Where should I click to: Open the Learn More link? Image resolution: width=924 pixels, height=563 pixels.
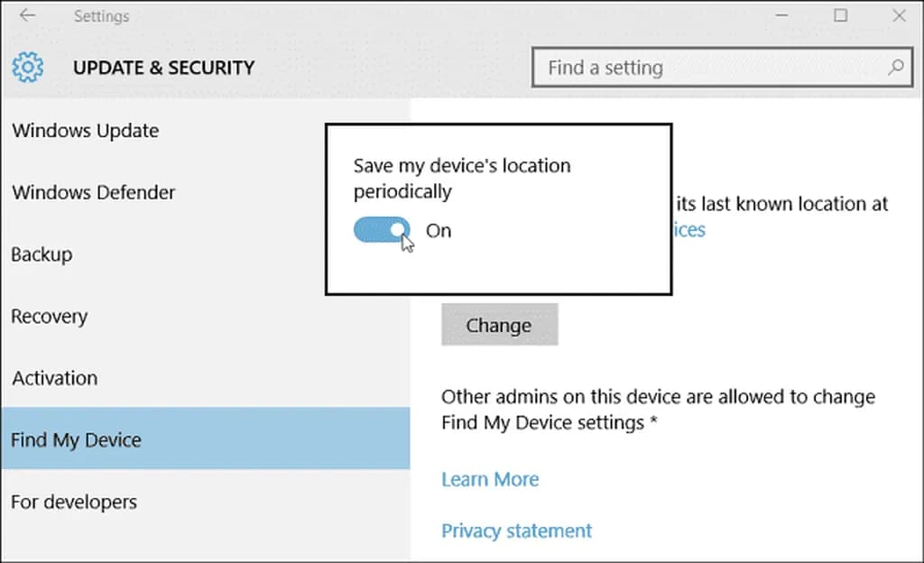coord(490,479)
